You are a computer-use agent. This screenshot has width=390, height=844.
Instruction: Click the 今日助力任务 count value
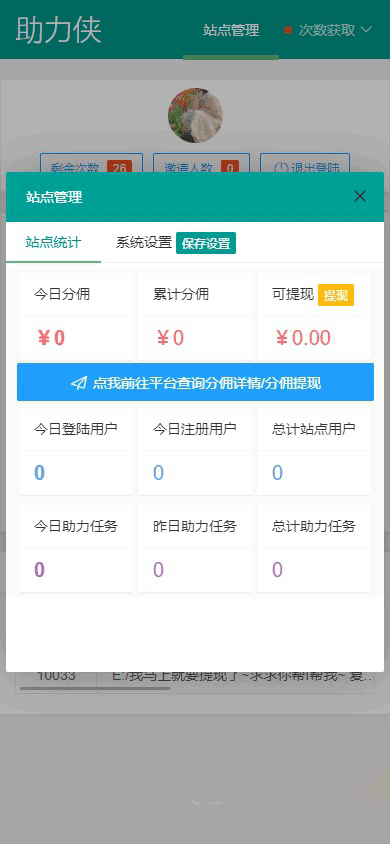[39, 569]
